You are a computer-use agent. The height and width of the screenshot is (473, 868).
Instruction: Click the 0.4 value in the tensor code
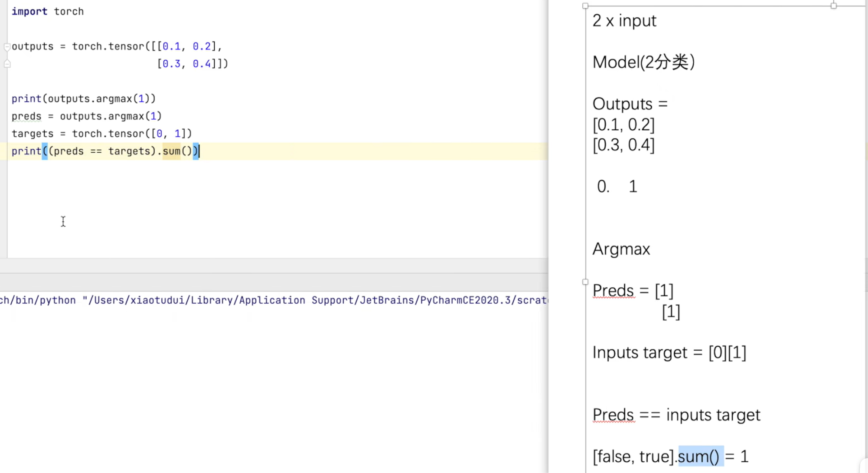(x=202, y=64)
